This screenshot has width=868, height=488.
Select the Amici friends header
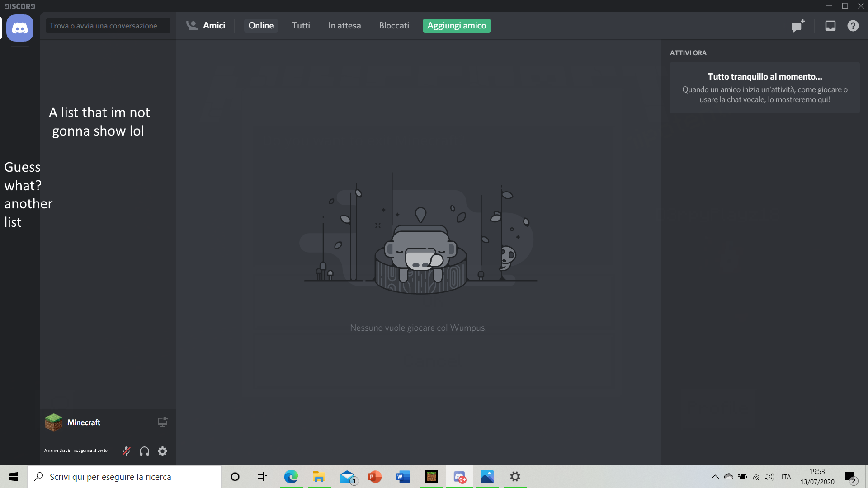point(206,26)
